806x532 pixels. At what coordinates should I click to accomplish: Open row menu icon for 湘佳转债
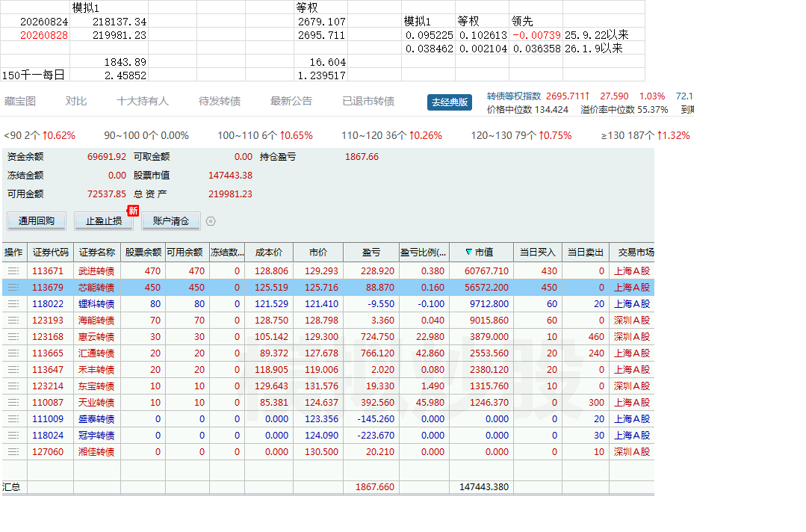[13, 452]
